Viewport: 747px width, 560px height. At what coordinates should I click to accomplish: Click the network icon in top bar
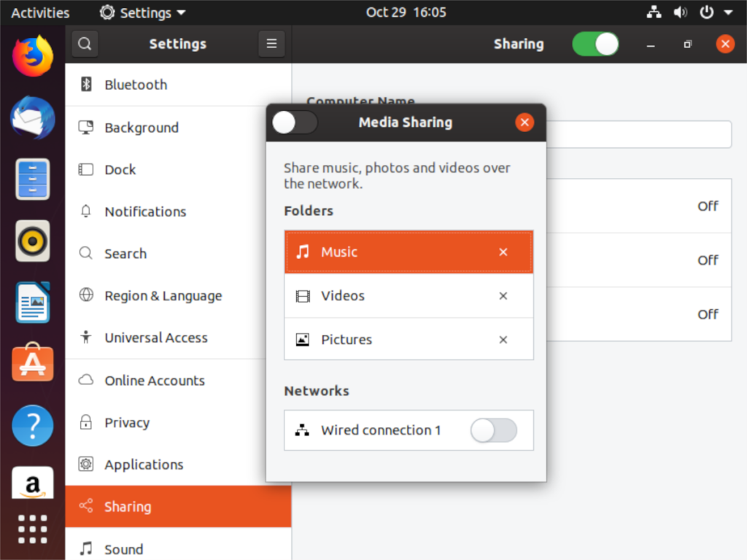654,12
